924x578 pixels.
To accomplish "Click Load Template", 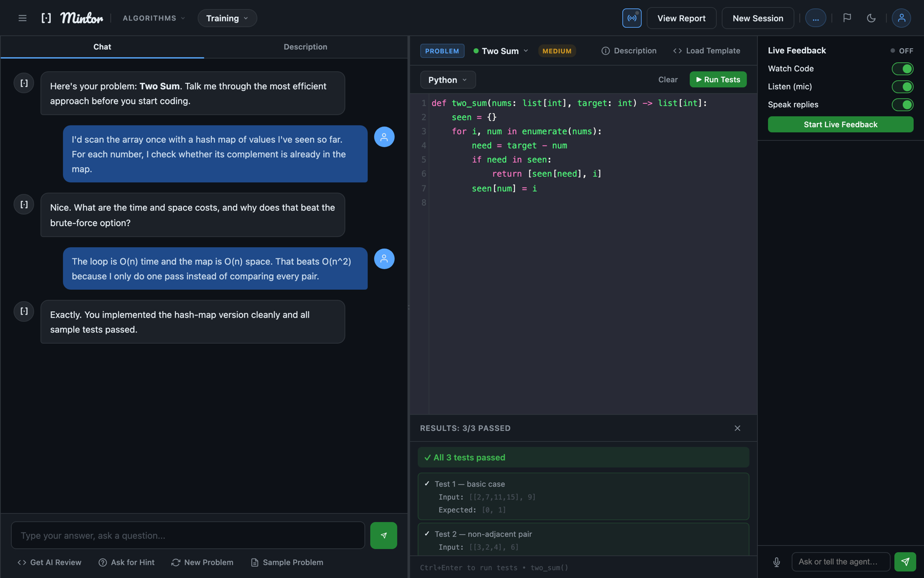I will pyautogui.click(x=707, y=51).
